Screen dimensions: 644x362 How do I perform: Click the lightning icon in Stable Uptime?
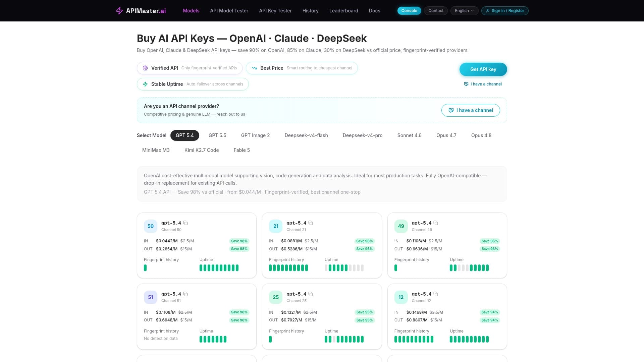145,84
